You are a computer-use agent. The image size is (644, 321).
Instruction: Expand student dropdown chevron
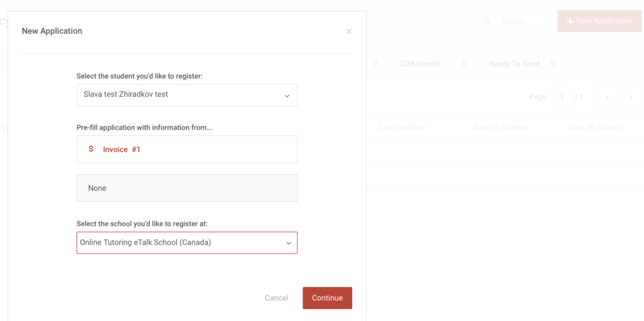[287, 96]
